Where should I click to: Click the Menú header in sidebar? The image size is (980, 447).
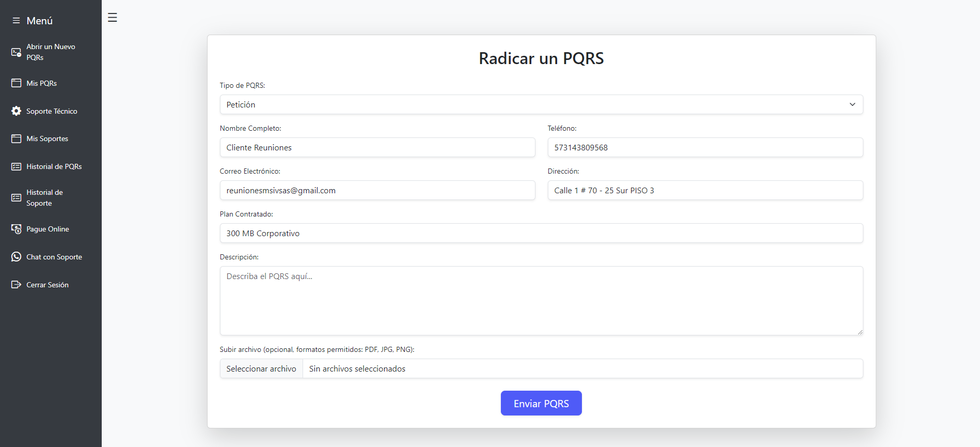39,21
